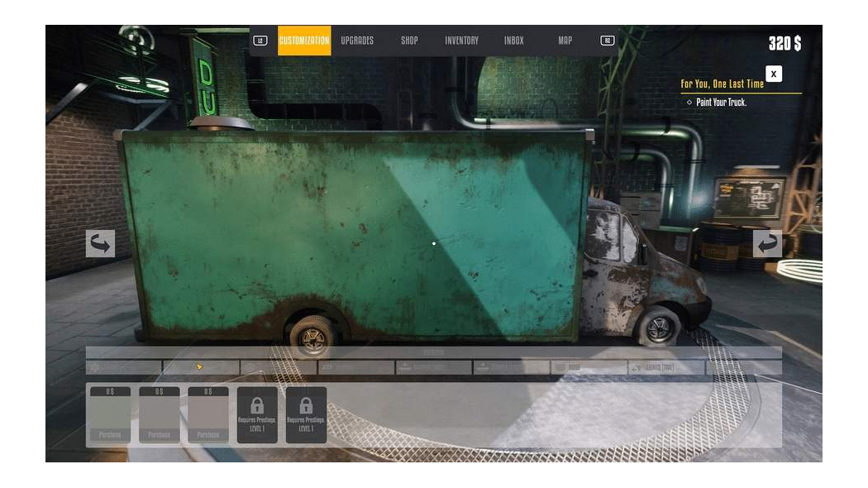
Task: Click Purchase under the second paint swatch
Action: [x=159, y=435]
